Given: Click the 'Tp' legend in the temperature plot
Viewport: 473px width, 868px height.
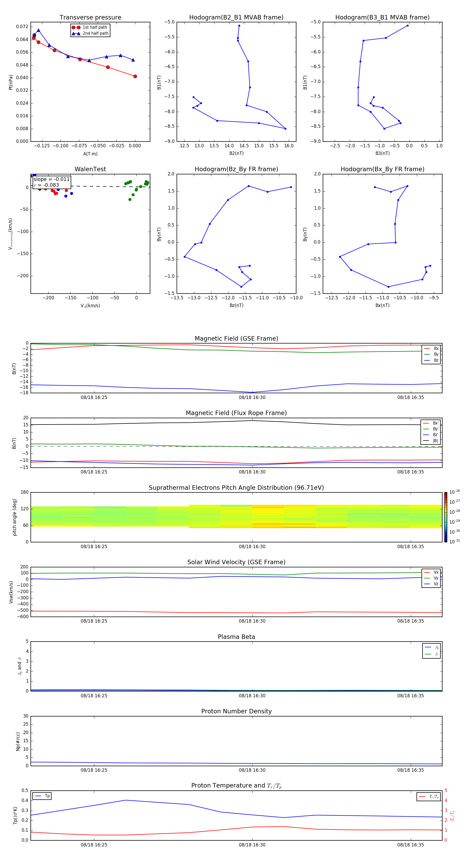Looking at the screenshot, I should 42,796.
